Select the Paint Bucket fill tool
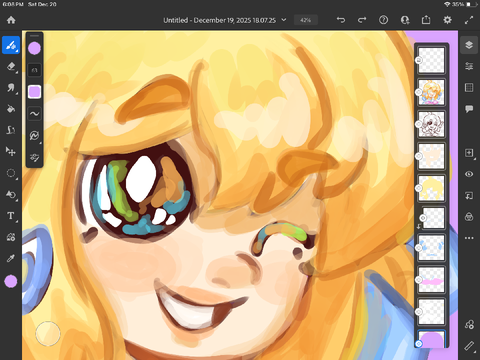Screen dimensions: 480x360 tap(11, 109)
